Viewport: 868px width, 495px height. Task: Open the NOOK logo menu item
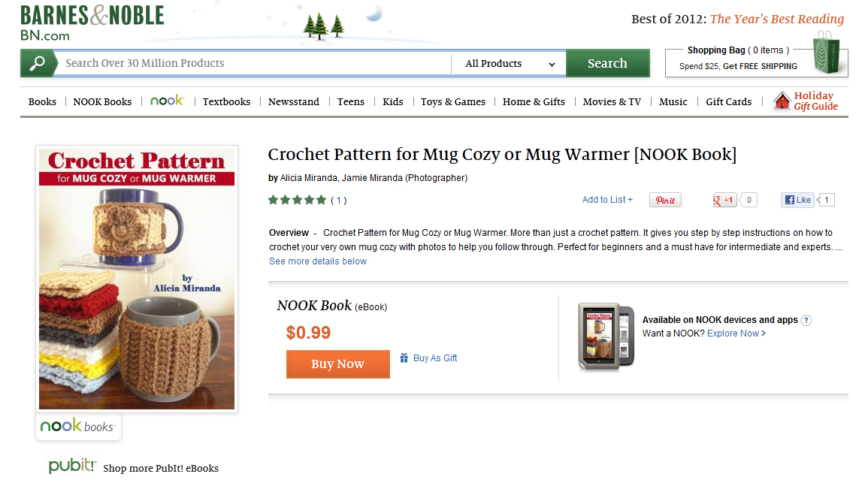(x=167, y=101)
